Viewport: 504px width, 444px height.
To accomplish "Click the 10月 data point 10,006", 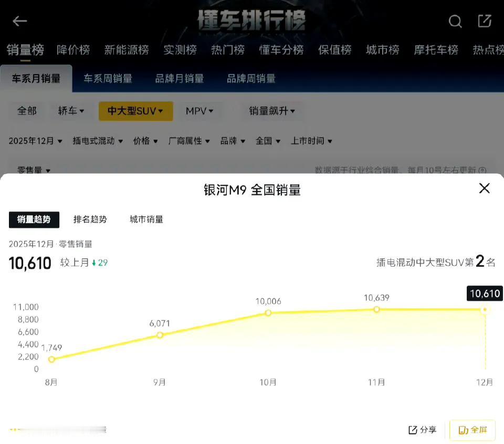I will point(268,313).
